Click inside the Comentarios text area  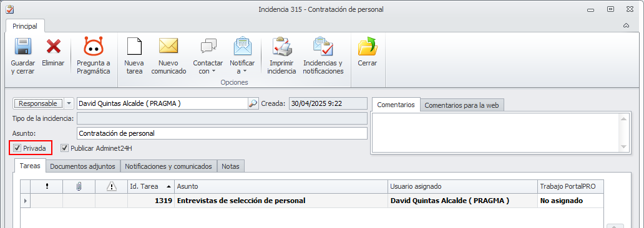(x=495, y=133)
